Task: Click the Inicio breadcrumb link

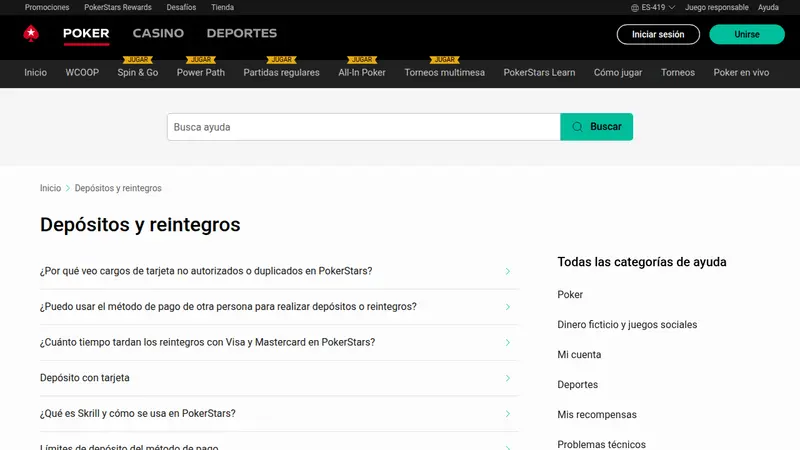Action: point(51,188)
